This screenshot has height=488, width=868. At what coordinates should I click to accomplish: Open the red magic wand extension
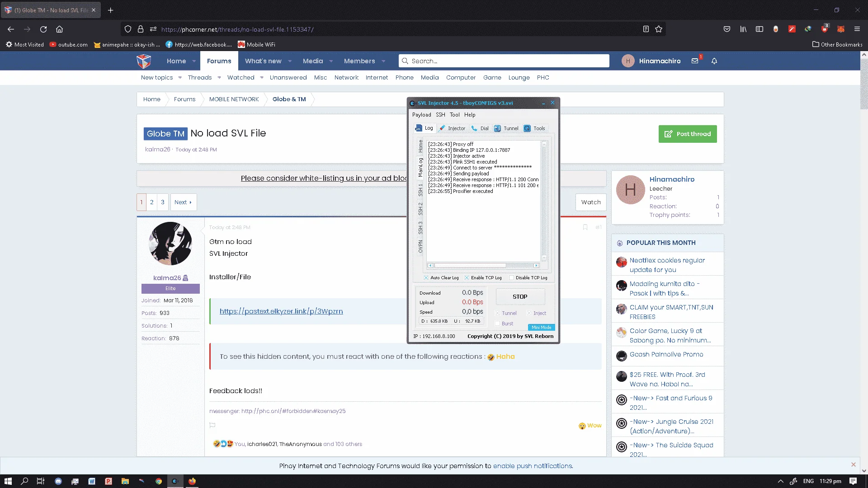pyautogui.click(x=792, y=29)
